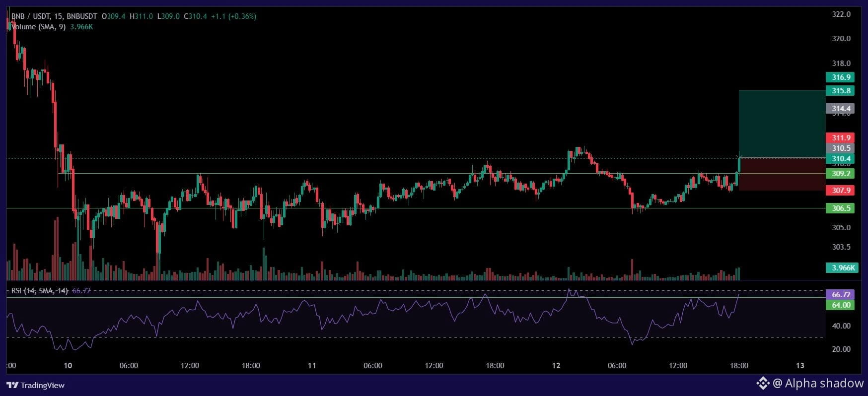Click the 66.72 value beside RSI label
The width and height of the screenshot is (868, 396).
[81, 291]
